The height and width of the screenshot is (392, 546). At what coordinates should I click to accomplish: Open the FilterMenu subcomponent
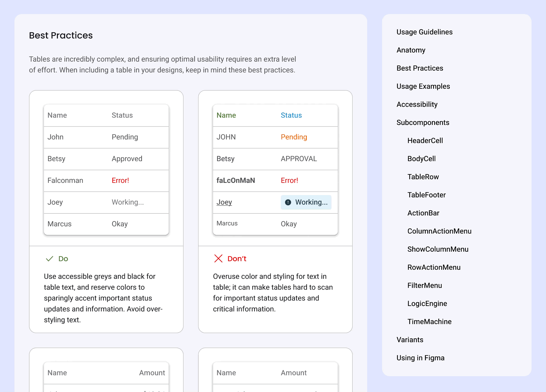click(x=425, y=285)
